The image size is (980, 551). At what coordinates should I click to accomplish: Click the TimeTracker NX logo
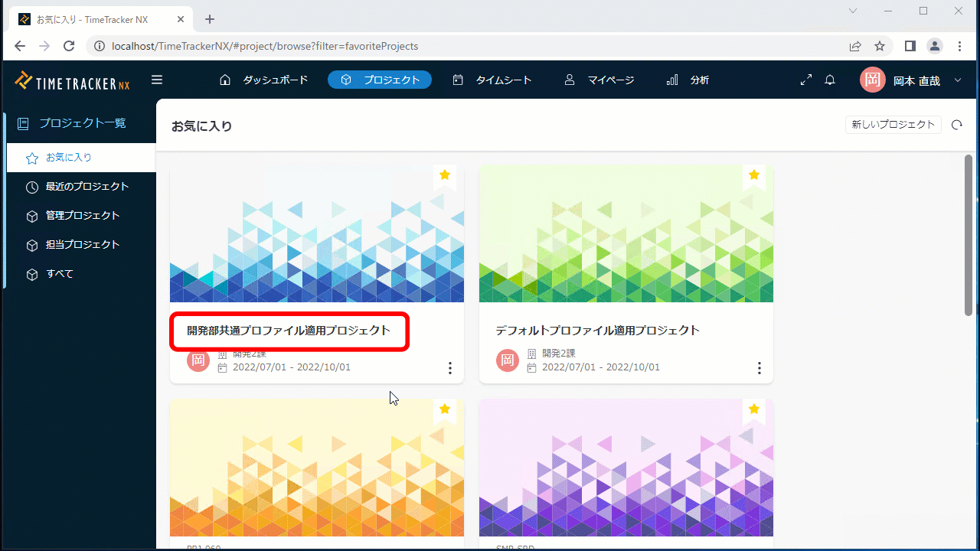73,80
